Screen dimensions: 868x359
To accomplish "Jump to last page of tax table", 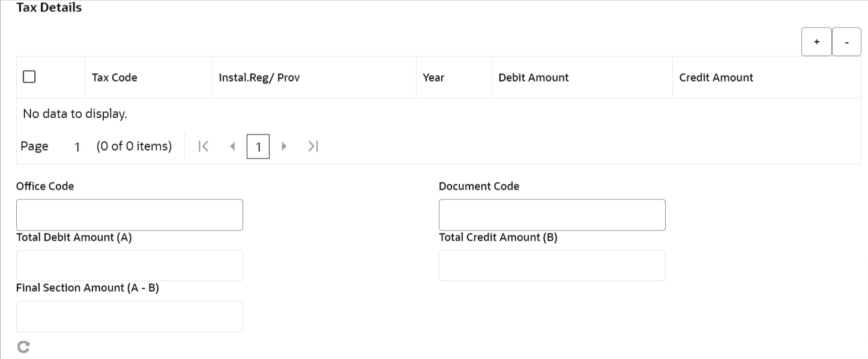I will [x=312, y=146].
